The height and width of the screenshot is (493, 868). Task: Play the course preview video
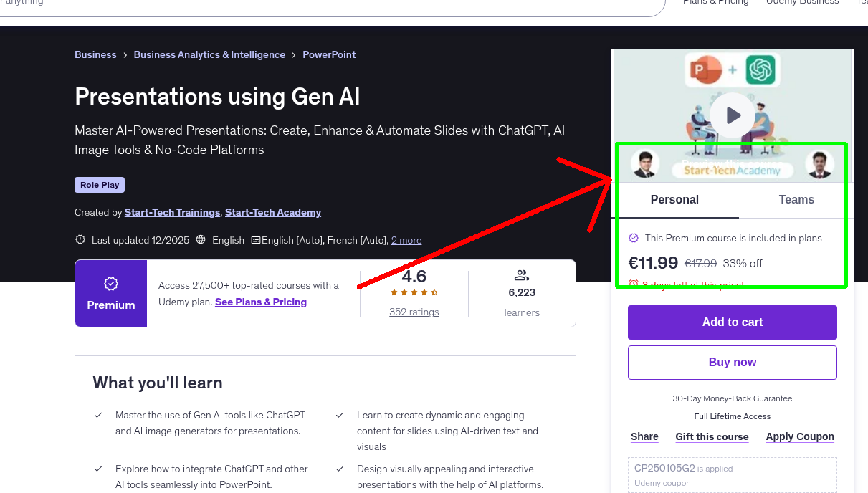tap(732, 115)
